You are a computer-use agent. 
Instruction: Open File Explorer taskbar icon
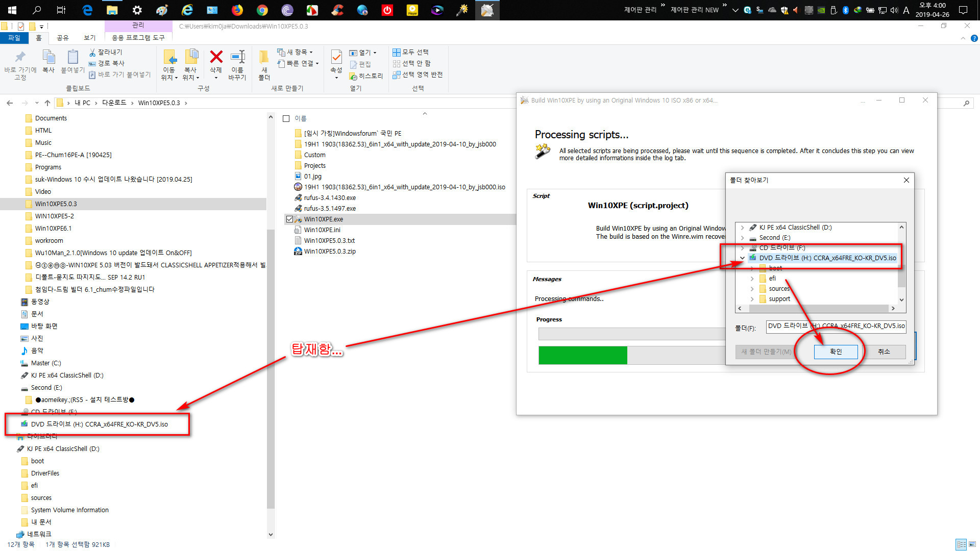point(112,10)
